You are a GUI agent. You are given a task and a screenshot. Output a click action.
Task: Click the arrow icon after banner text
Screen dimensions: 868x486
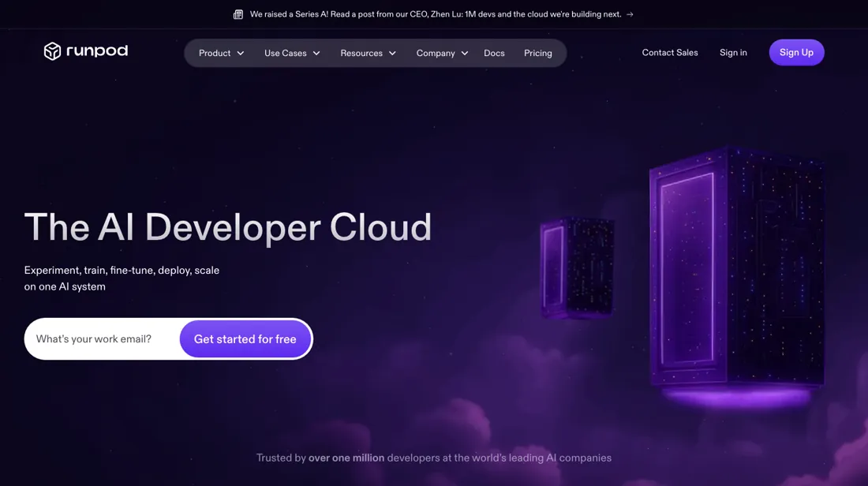click(630, 14)
